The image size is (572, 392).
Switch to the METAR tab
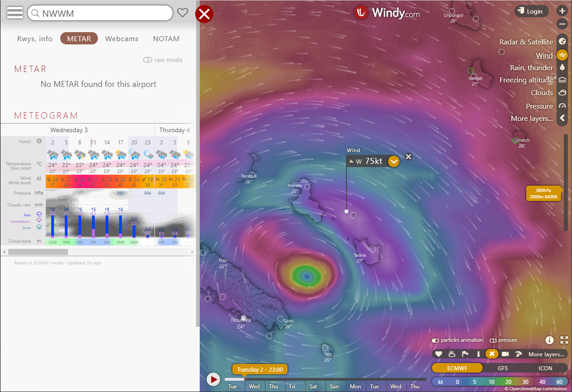[79, 39]
